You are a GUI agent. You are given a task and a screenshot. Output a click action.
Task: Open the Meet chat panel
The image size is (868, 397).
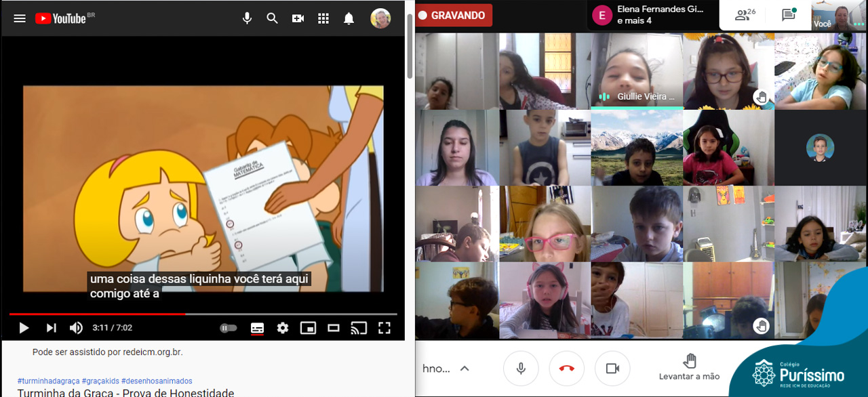pos(788,15)
